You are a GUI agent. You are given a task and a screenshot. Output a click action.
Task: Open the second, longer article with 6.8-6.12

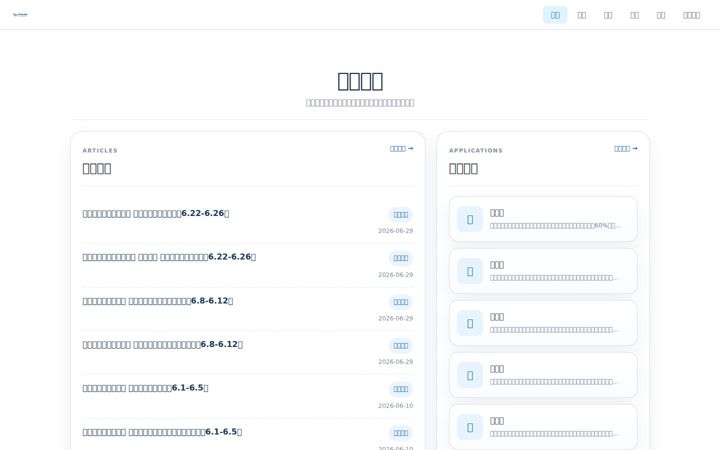click(163, 344)
